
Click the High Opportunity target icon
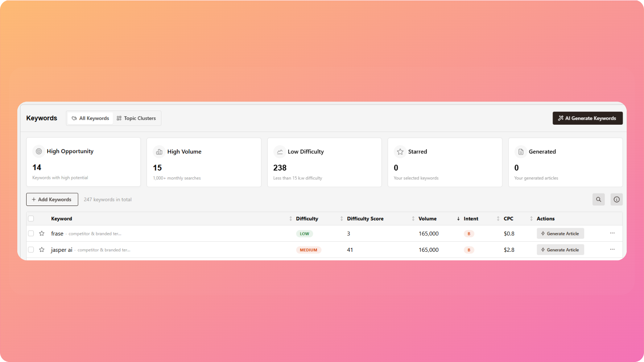[x=39, y=151]
